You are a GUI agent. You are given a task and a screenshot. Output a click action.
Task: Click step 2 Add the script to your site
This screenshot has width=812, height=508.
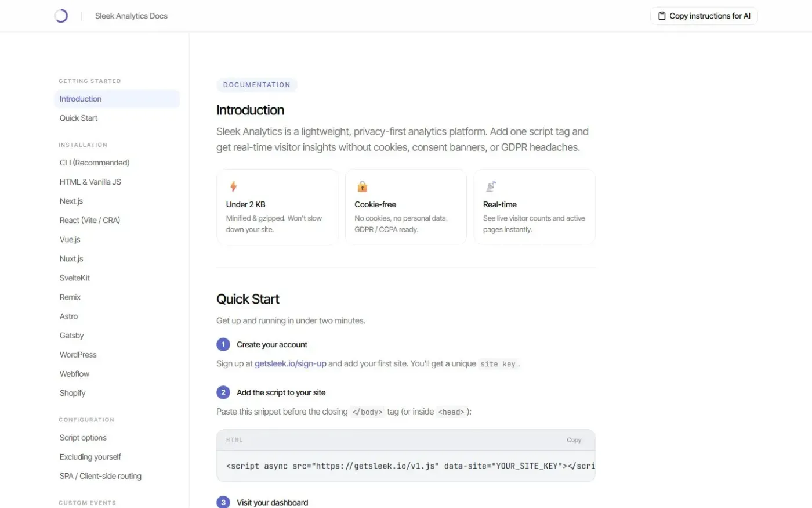[x=281, y=392]
